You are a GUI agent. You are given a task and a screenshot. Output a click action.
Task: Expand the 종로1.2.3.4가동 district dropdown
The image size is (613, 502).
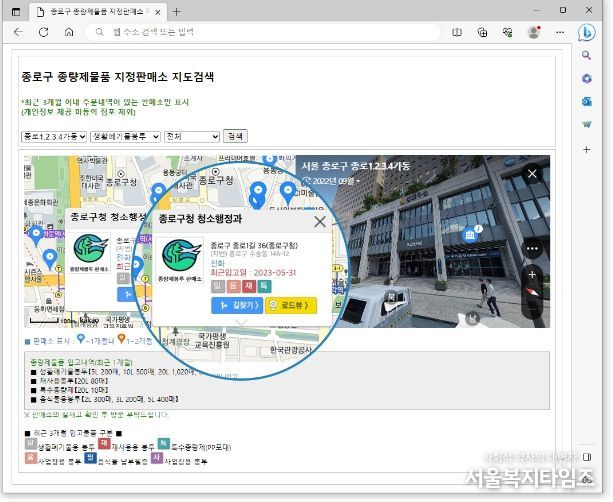(x=54, y=136)
